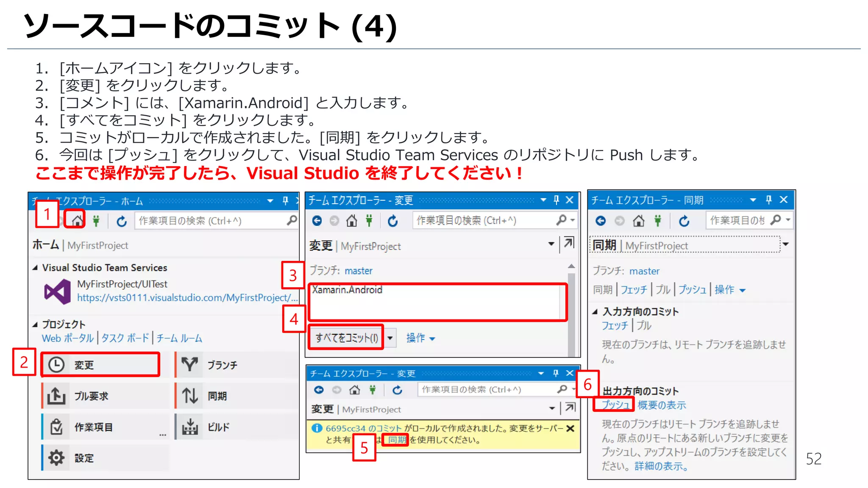Open dropdown arrow beside すべてをコミット

click(x=390, y=338)
